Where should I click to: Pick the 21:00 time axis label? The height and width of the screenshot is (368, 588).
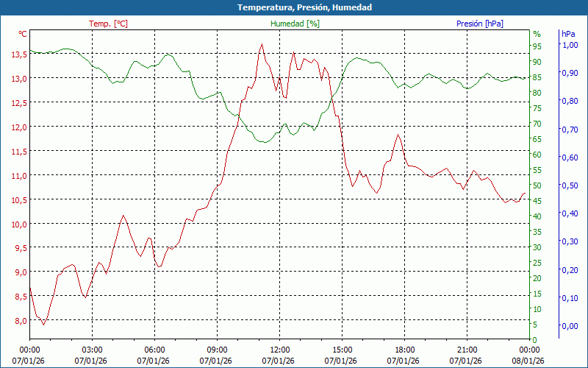pos(467,350)
